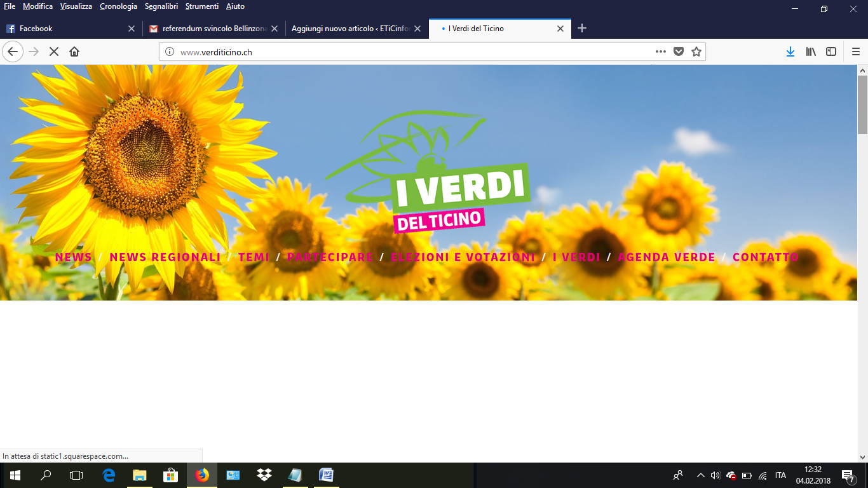Viewport: 868px width, 488px height.
Task: Select the Firefox taskbar icon
Action: click(202, 475)
